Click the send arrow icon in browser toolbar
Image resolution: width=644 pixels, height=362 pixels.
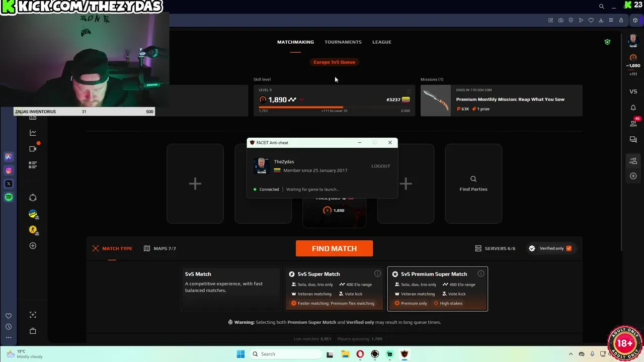coord(581,20)
